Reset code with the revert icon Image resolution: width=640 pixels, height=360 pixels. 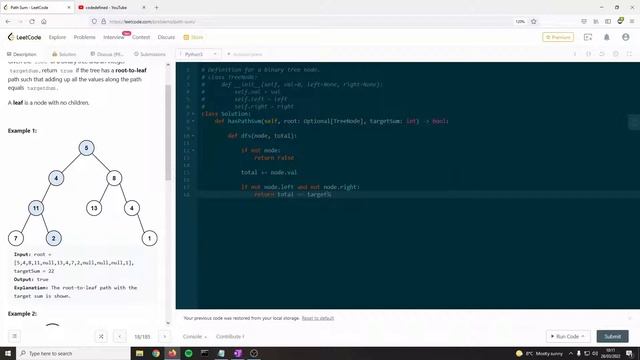coord(602,54)
